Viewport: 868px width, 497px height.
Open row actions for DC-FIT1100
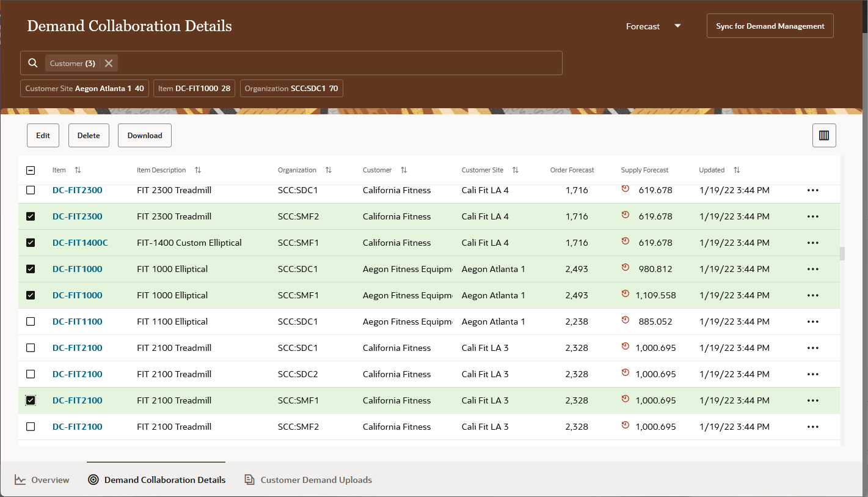(812, 322)
